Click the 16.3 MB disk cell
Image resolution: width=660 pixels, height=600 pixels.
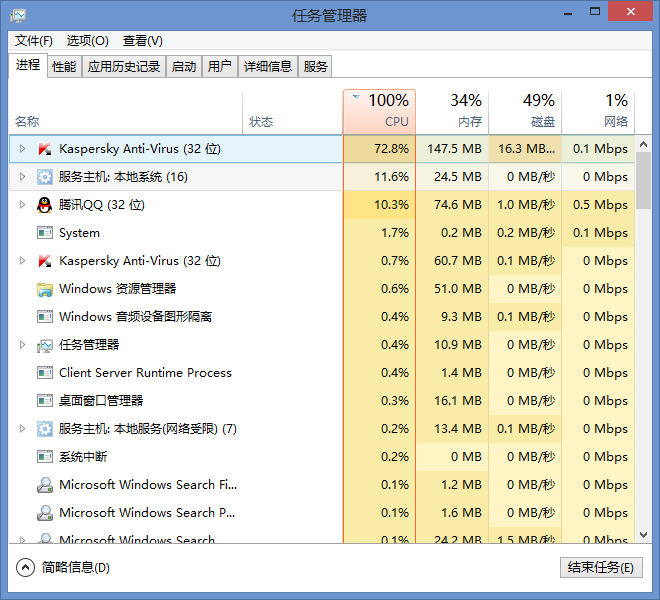click(525, 149)
